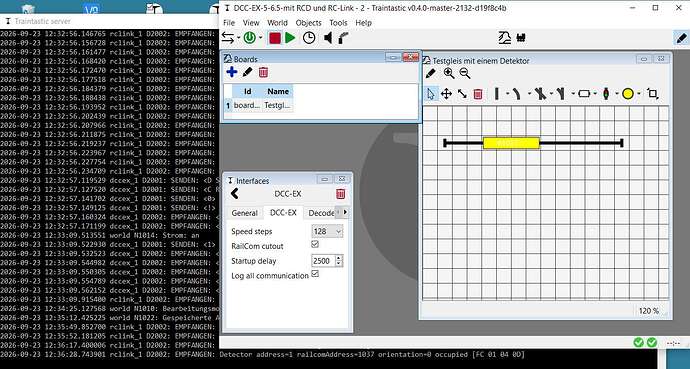Click the smoke toggle icon in the toolbar

[x=343, y=38]
